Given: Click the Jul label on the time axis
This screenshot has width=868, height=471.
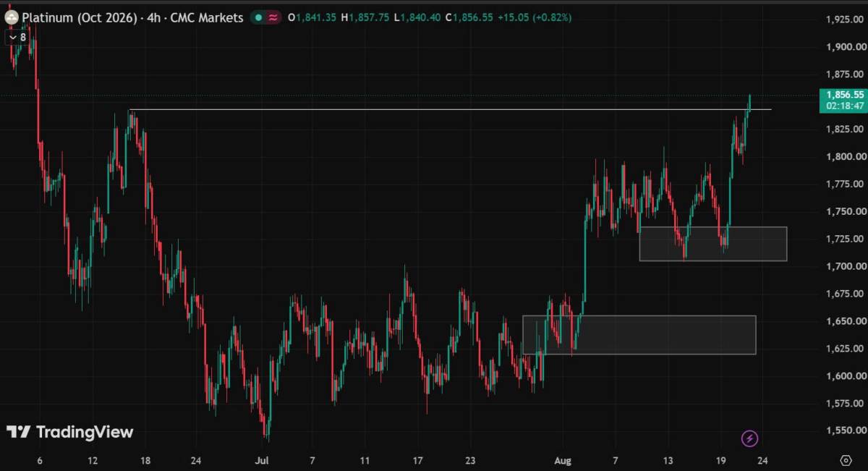Looking at the screenshot, I should click(x=262, y=460).
